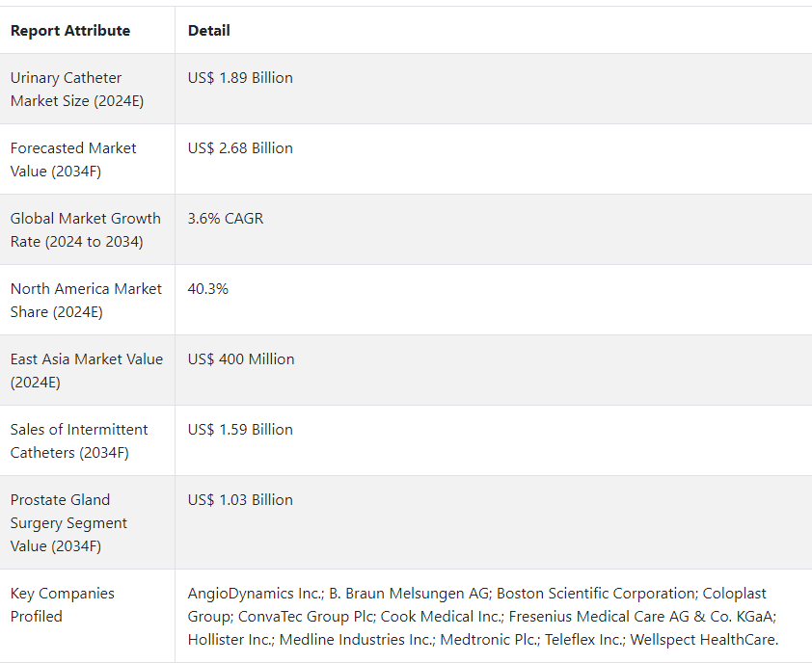Click the US$ 400 Million value
This screenshot has height=663, width=812.
point(241,359)
